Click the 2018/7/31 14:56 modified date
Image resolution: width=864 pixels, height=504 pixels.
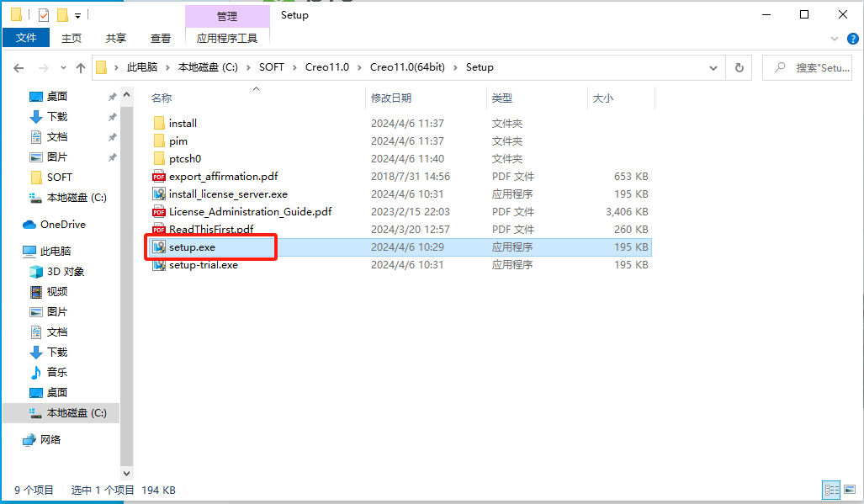coord(411,176)
